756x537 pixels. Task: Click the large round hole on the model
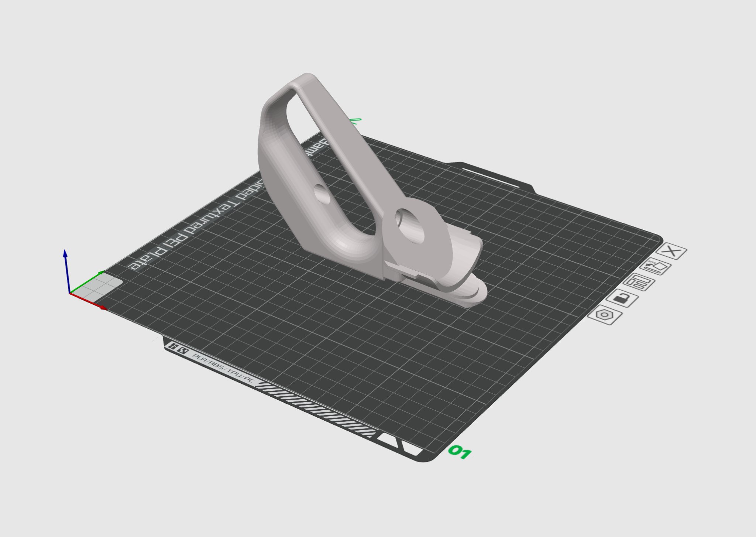point(410,226)
